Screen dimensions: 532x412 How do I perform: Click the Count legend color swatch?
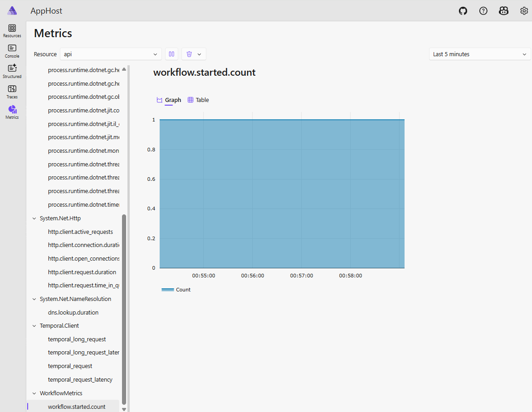[168, 290]
